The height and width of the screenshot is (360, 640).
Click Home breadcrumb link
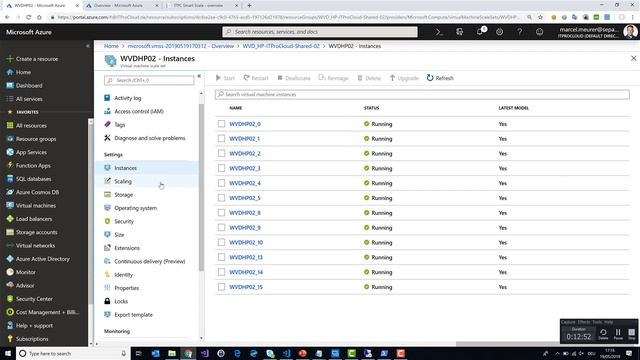coord(111,46)
